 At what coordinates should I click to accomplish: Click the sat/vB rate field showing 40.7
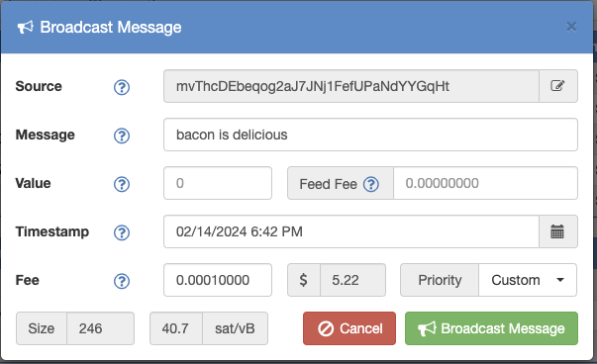(x=176, y=328)
